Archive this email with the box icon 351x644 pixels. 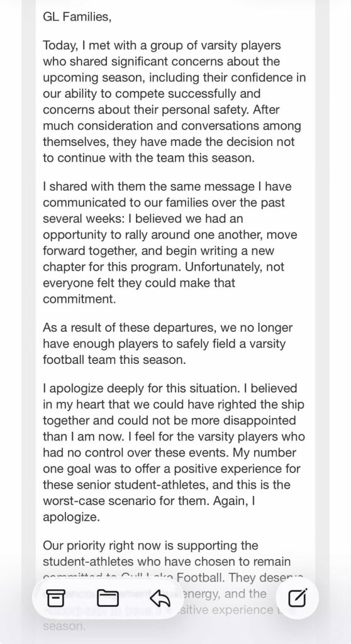[55, 599]
